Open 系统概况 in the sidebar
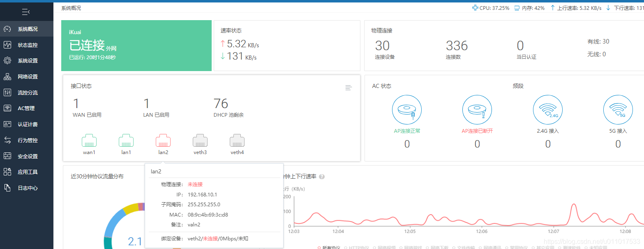The height and width of the screenshot is (249, 644). pyautogui.click(x=27, y=29)
